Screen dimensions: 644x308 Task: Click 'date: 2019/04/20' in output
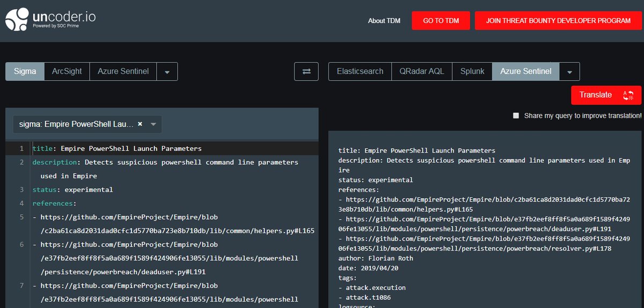(370, 268)
